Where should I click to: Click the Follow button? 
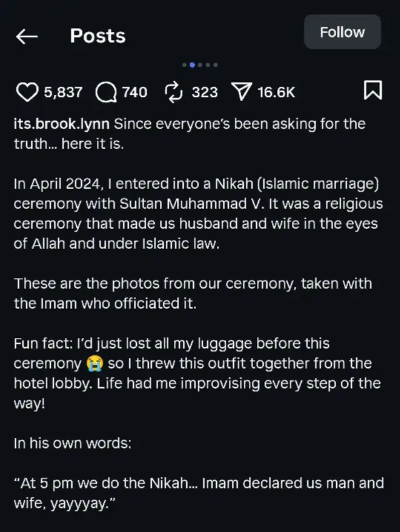point(342,32)
